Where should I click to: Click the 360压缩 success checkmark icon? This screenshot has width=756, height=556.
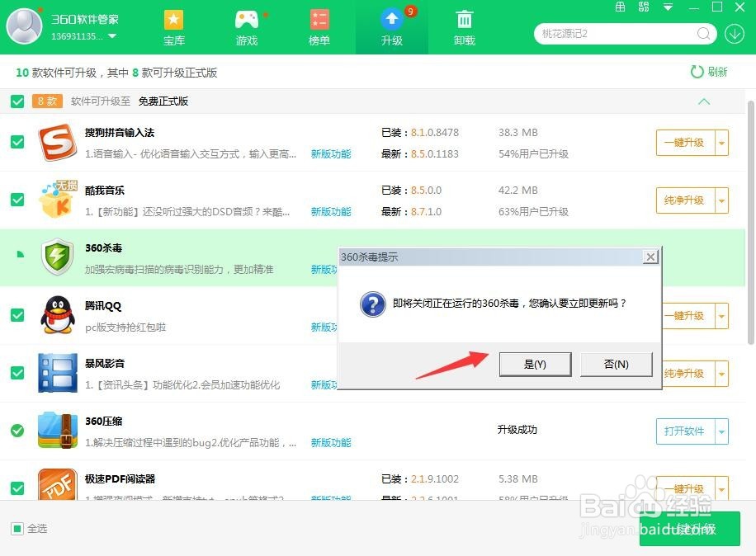17,431
